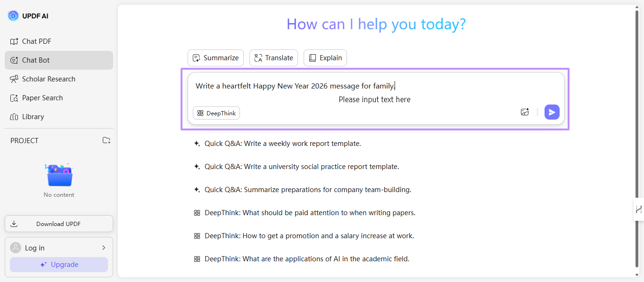Expand the Log in account chevron
Image resolution: width=644 pixels, height=282 pixels.
pos(104,248)
